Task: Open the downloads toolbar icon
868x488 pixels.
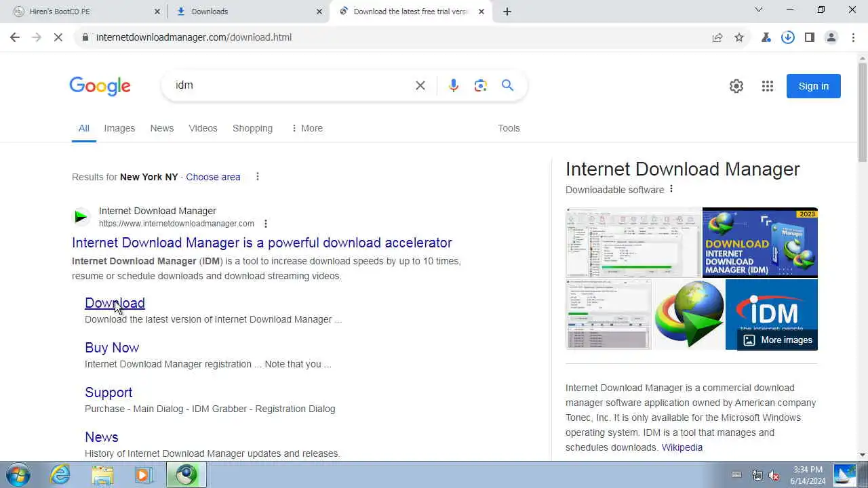Action: pos(788,37)
